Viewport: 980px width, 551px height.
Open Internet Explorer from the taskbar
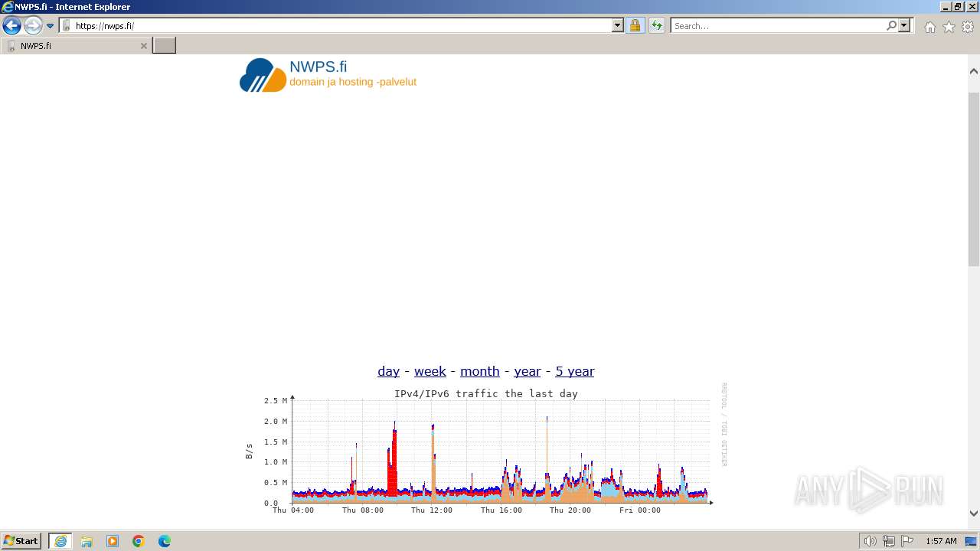tap(60, 541)
